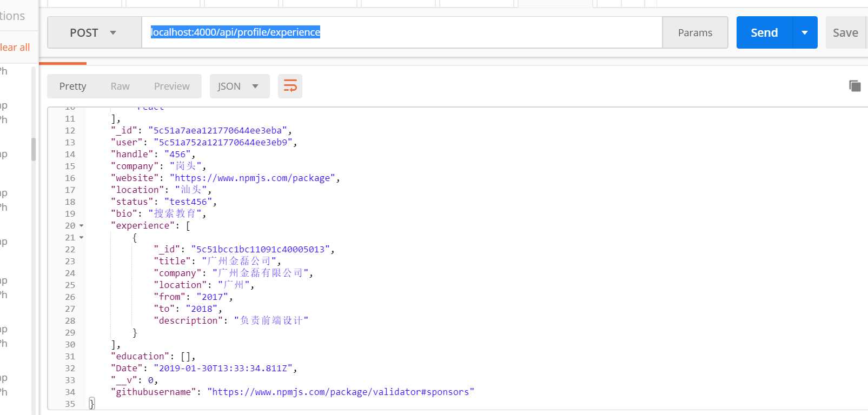Open the POST method dropdown
868x415 pixels.
(x=95, y=32)
